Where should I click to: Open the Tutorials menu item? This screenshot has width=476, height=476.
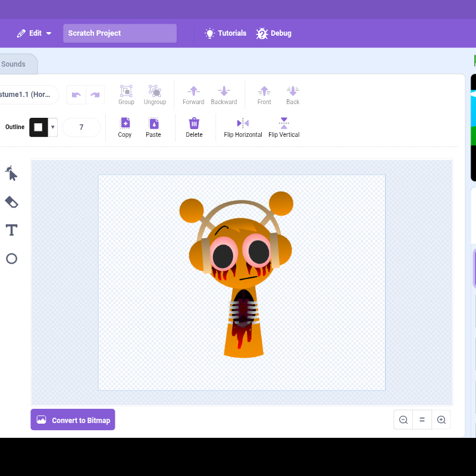[x=226, y=33]
